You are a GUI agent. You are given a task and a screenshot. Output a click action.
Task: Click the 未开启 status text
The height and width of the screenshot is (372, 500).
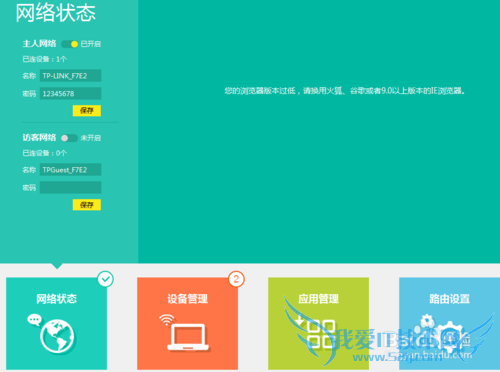click(x=91, y=138)
